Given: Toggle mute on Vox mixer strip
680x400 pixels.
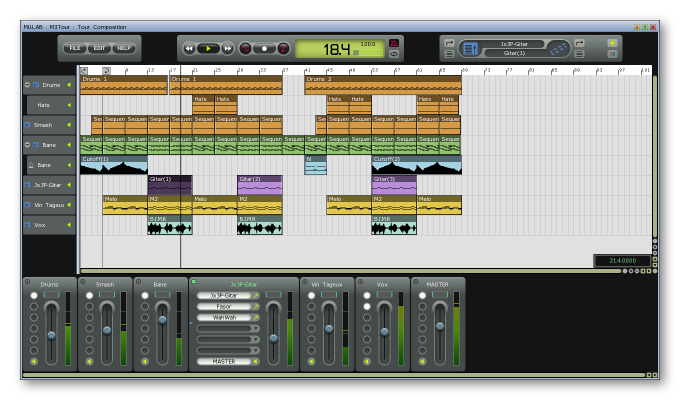Looking at the screenshot, I should tap(367, 361).
